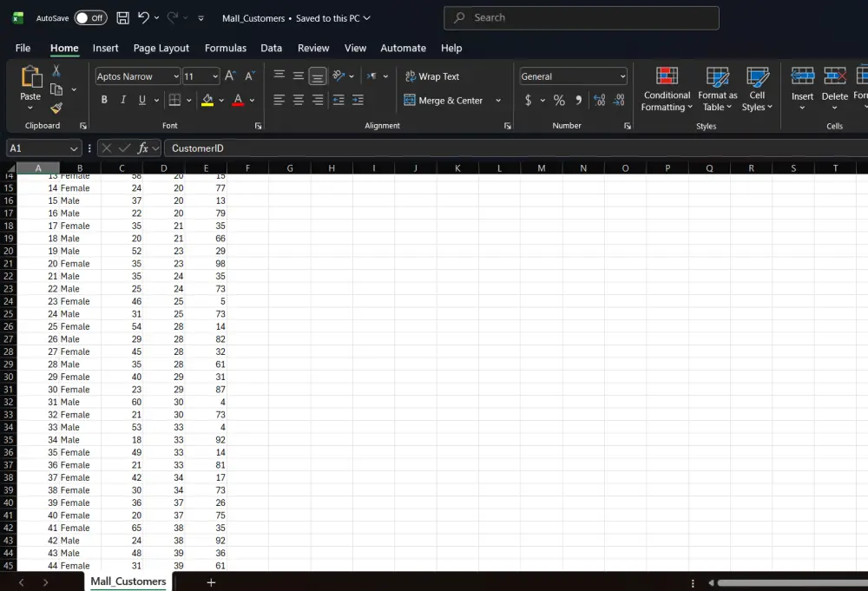Apply the red font color
The height and width of the screenshot is (591, 868).
click(238, 100)
